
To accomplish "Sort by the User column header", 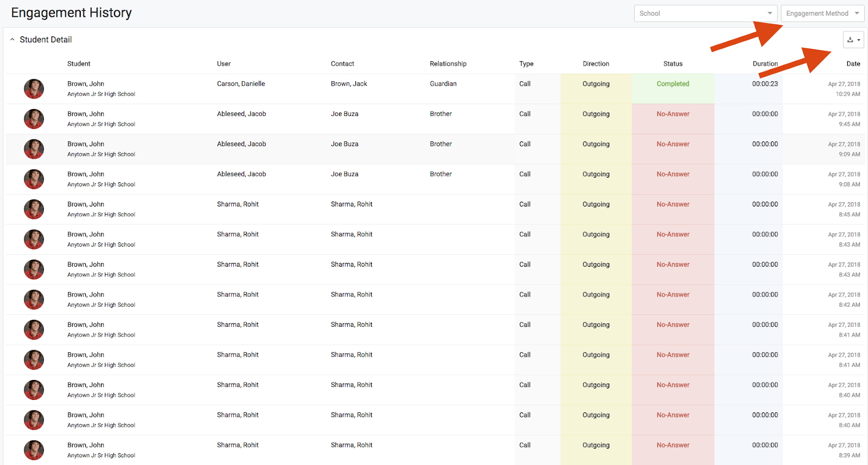I will coord(224,63).
